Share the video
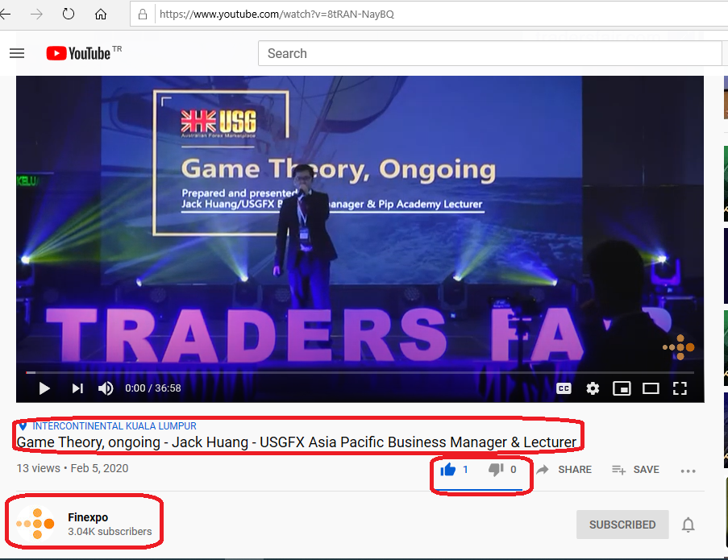This screenshot has width=728, height=560. (564, 470)
